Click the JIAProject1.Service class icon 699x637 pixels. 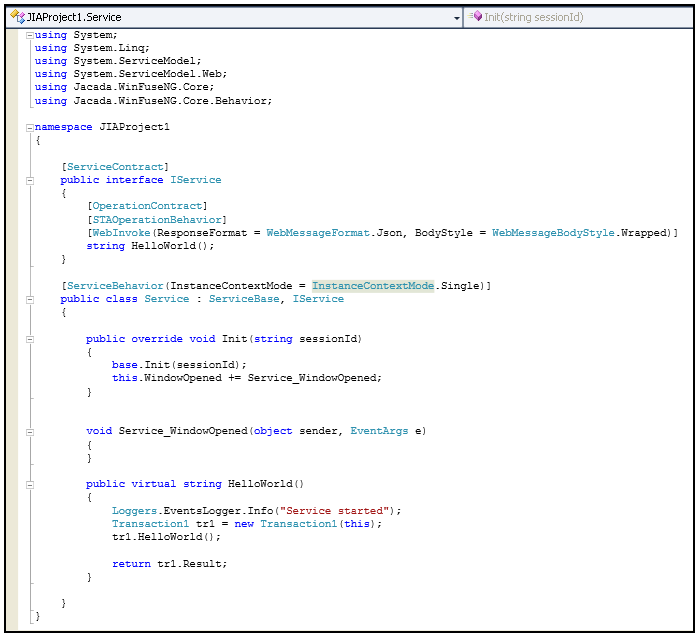click(17, 17)
